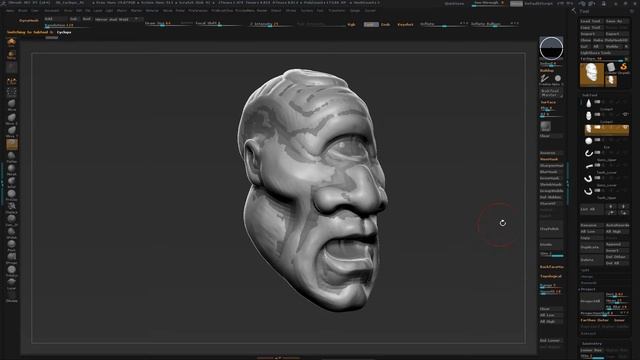Open the current brush sphere thumbnail
The height and width of the screenshot is (360, 640).
pyautogui.click(x=551, y=48)
